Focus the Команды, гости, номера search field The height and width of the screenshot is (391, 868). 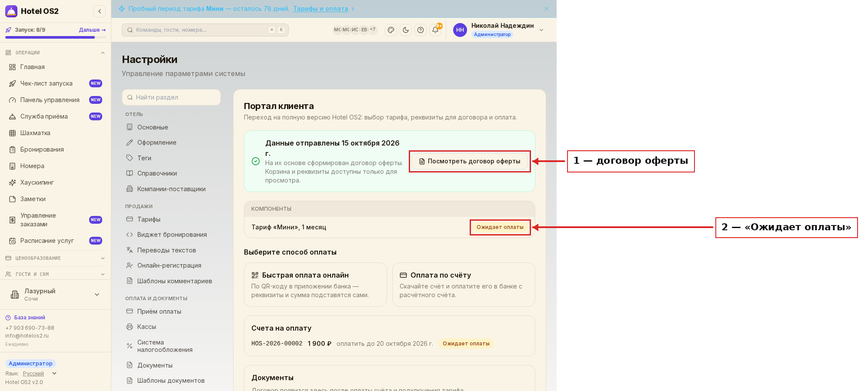click(205, 30)
